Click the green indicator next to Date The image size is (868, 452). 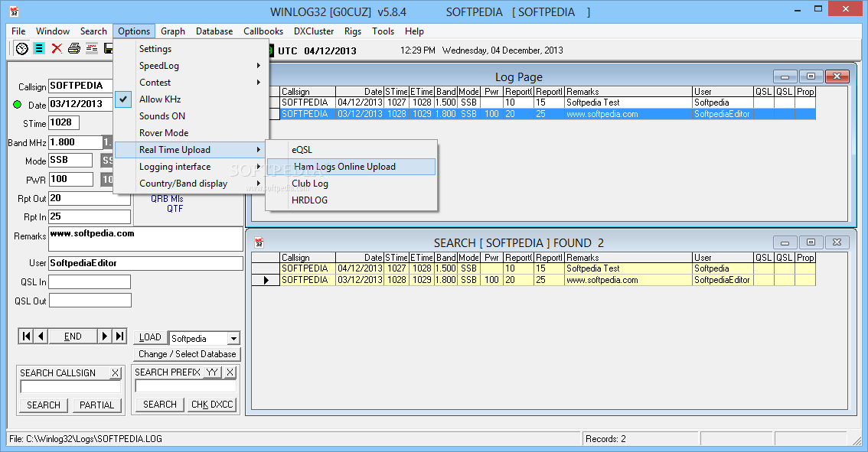coord(17,105)
